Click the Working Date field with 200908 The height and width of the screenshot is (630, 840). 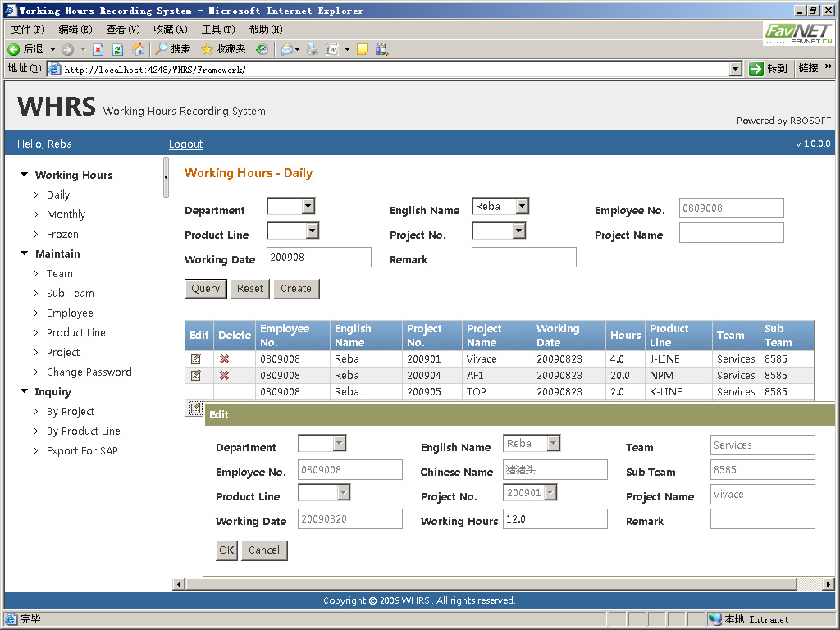[319, 257]
